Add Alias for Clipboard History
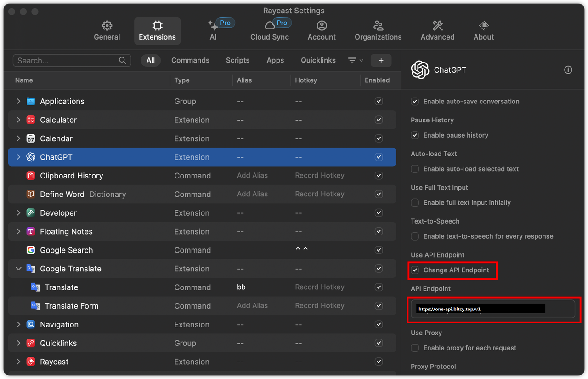This screenshot has height=379, width=588. coord(252,176)
